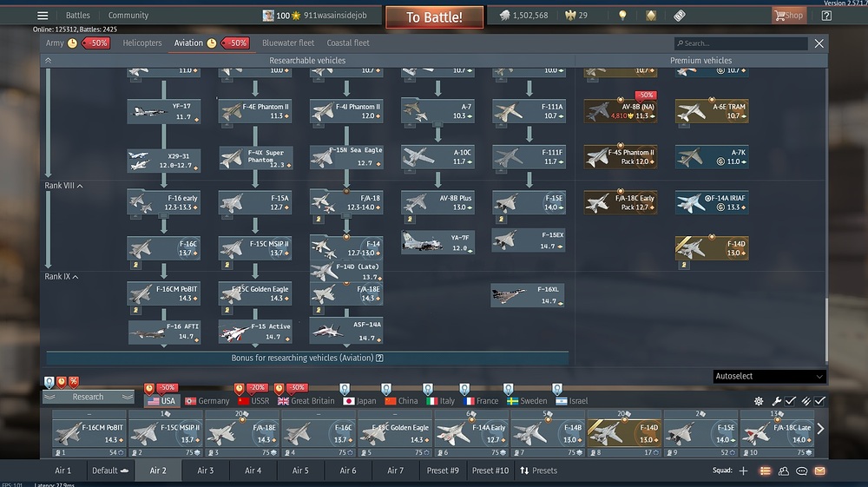Viewport: 868px width, 487px height.
Task: Click the Golden Eagles balance icon
Action: [570, 16]
